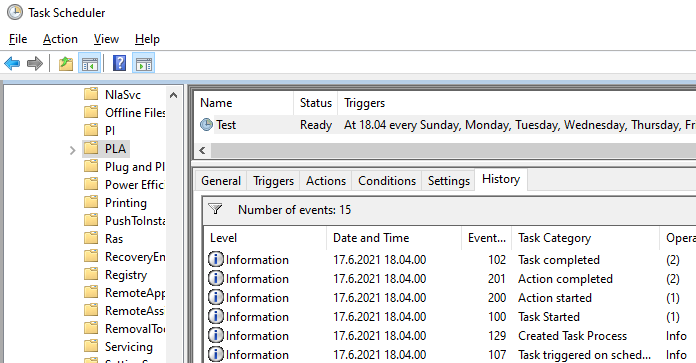Sort events by Level column header
The width and height of the screenshot is (696, 363).
265,238
